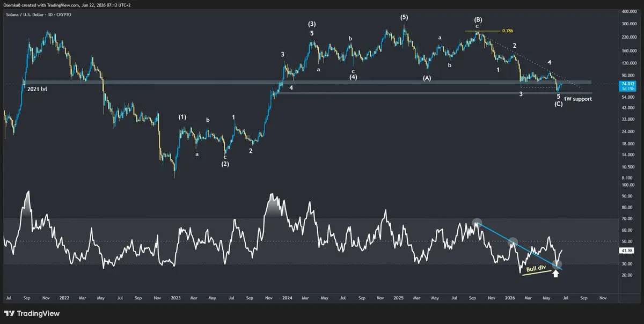Click the 2025 year marker on time axis
This screenshot has width=644, height=324.
399,297
